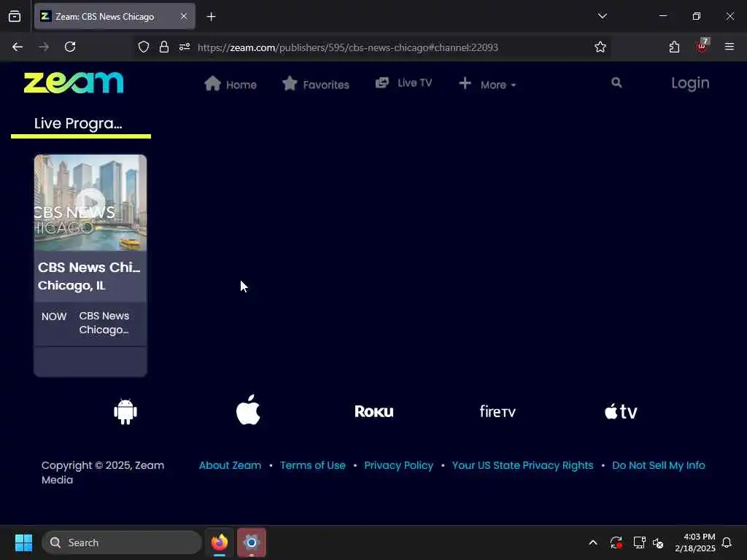Play the CBS News Chicago thumbnail
Viewport: 747px width, 560px height.
(x=90, y=203)
